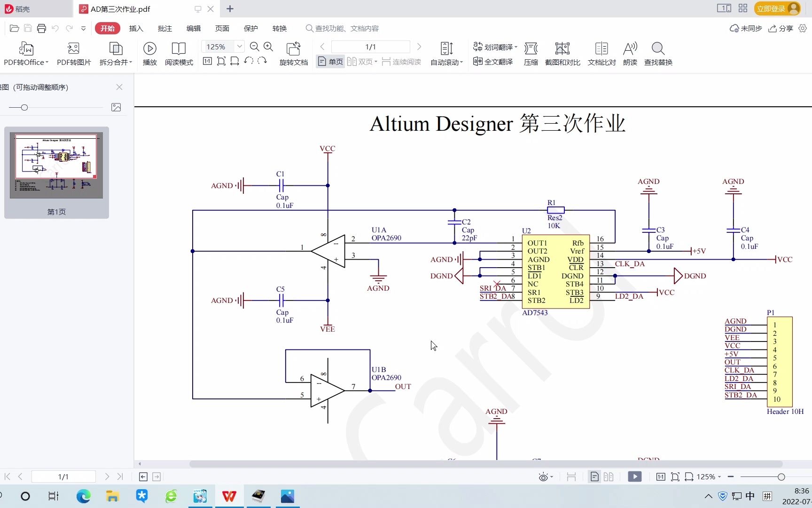Rotate page counterclockwise
The width and height of the screenshot is (812, 508).
pos(249,61)
